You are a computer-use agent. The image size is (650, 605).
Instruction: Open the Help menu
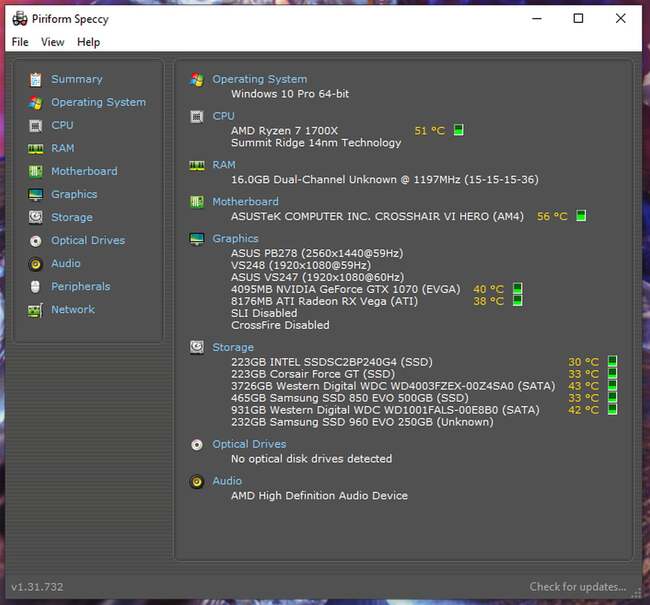click(x=88, y=42)
